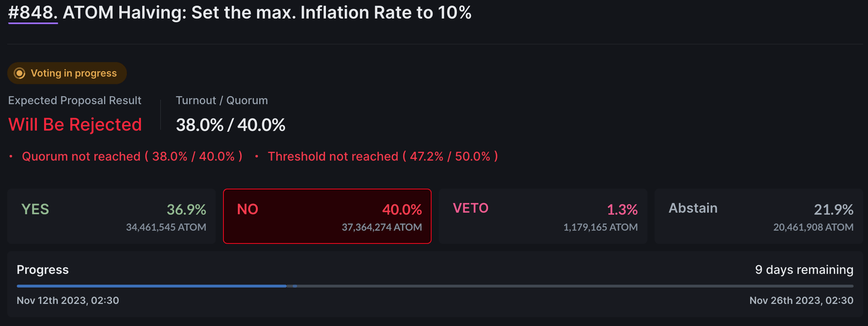Open the #848 proposal number link

click(33, 13)
